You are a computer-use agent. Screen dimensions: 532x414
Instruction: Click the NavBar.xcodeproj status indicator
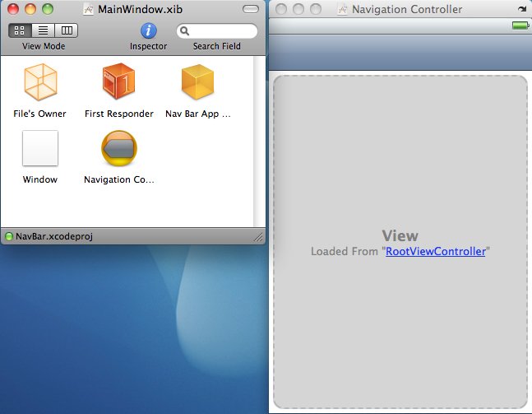click(x=9, y=236)
